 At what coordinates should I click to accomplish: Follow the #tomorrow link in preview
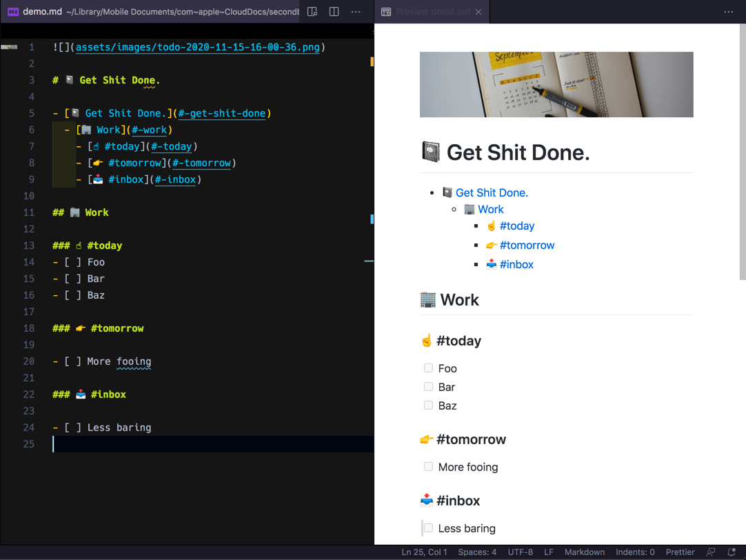[x=527, y=246]
